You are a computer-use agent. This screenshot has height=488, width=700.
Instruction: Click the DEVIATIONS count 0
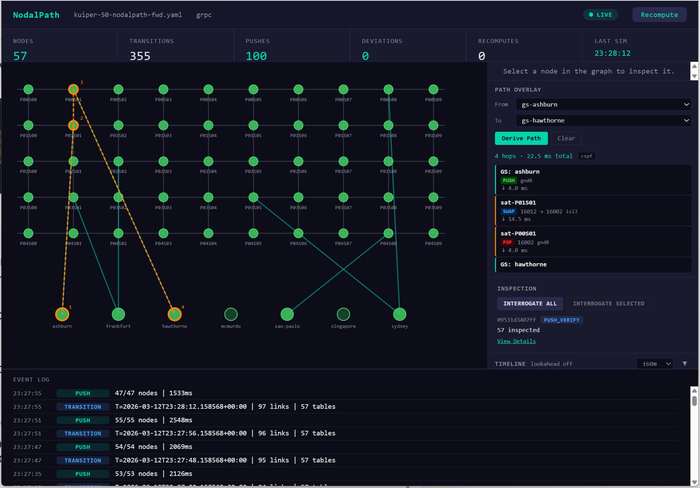tap(365, 56)
